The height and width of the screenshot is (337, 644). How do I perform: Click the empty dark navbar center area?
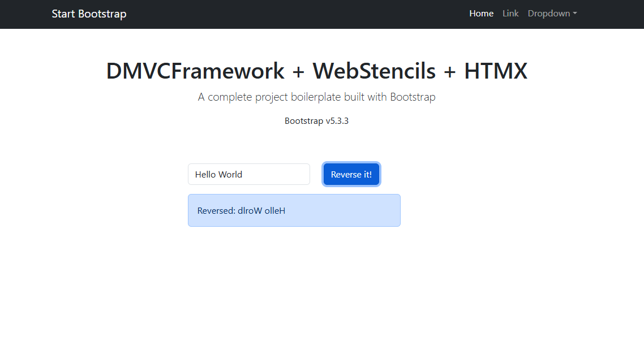pyautogui.click(x=294, y=14)
